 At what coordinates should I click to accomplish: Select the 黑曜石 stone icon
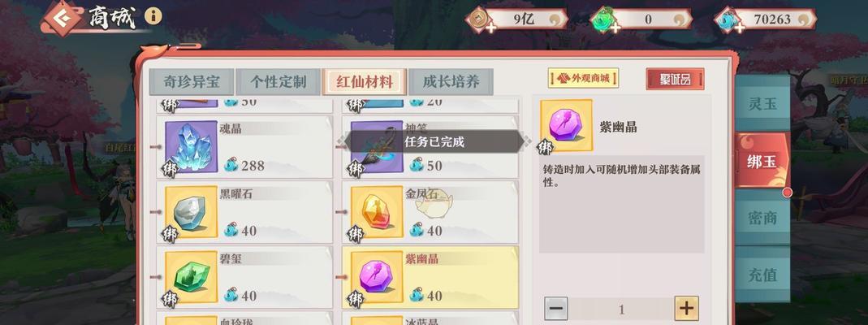[191, 212]
